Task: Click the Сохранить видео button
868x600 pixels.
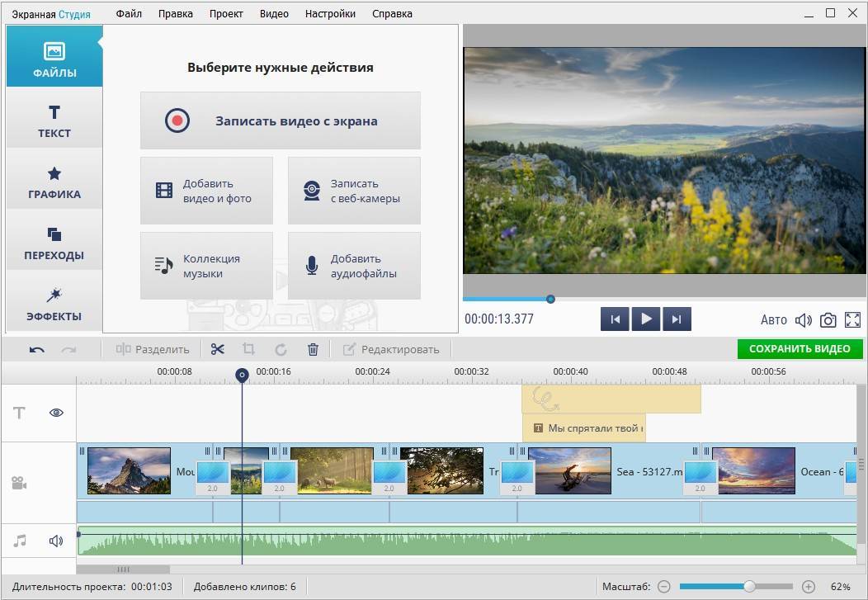Action: click(800, 349)
